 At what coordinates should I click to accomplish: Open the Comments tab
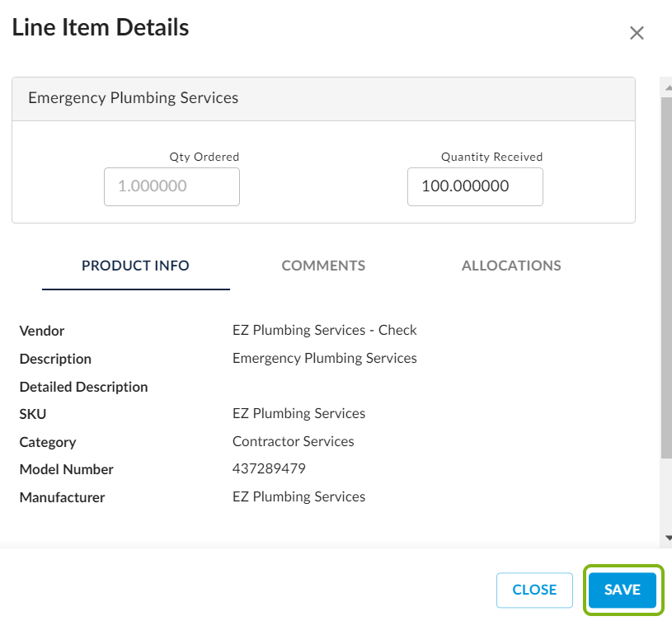pyautogui.click(x=323, y=266)
